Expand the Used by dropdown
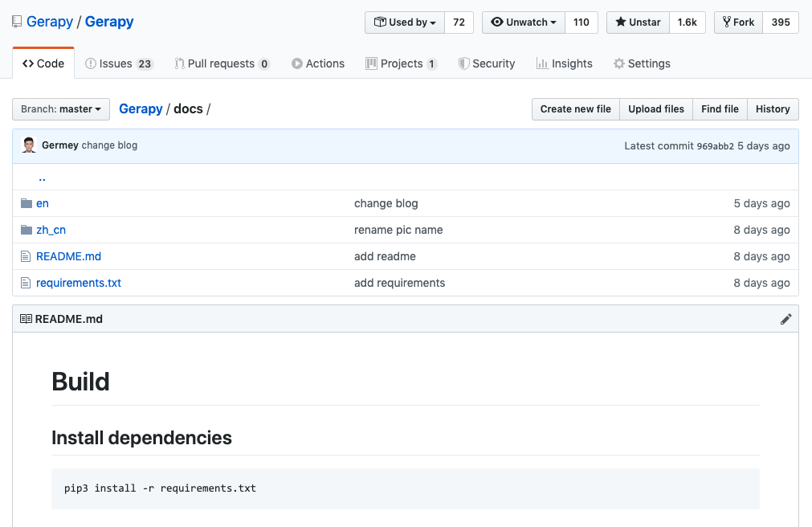 (405, 22)
